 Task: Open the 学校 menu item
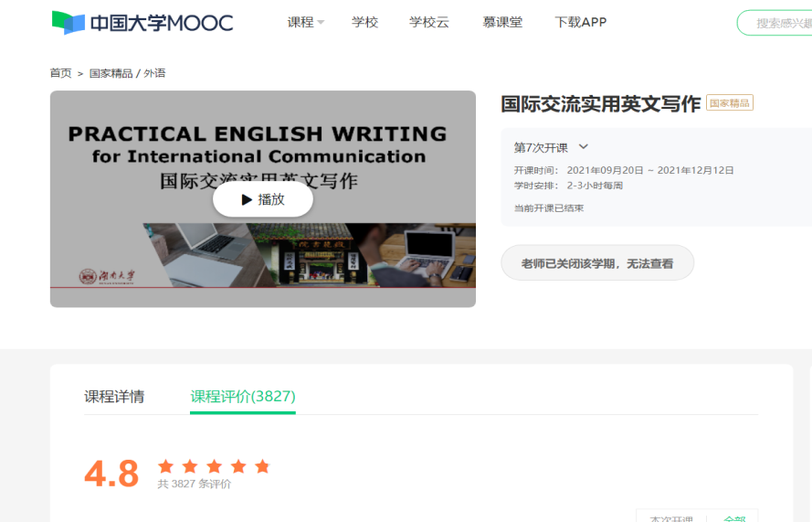point(364,23)
